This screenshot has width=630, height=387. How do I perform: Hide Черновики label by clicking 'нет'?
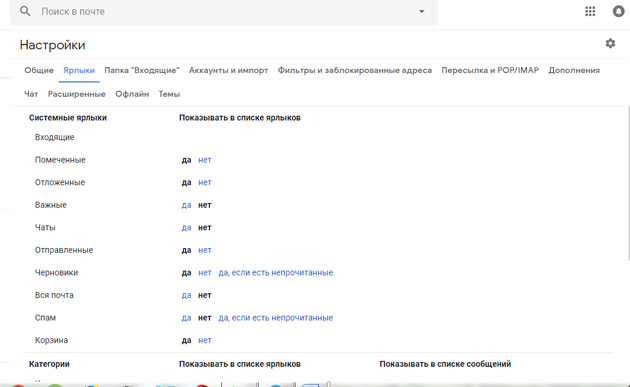[205, 272]
